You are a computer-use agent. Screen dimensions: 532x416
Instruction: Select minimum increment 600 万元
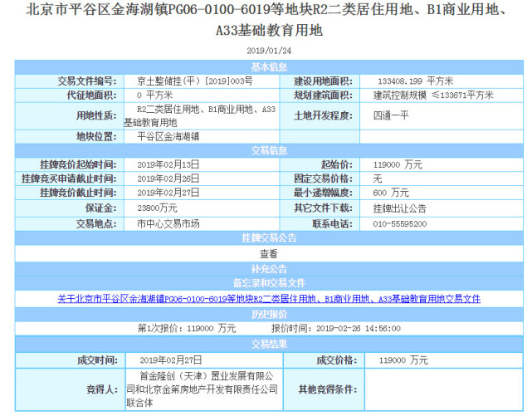coord(391,193)
